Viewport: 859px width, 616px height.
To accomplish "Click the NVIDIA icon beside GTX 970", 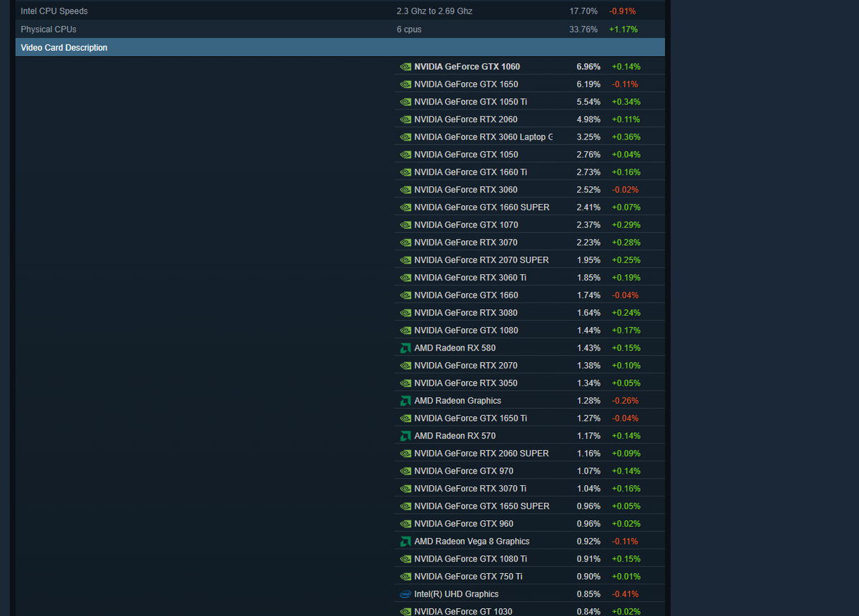I will [x=405, y=471].
